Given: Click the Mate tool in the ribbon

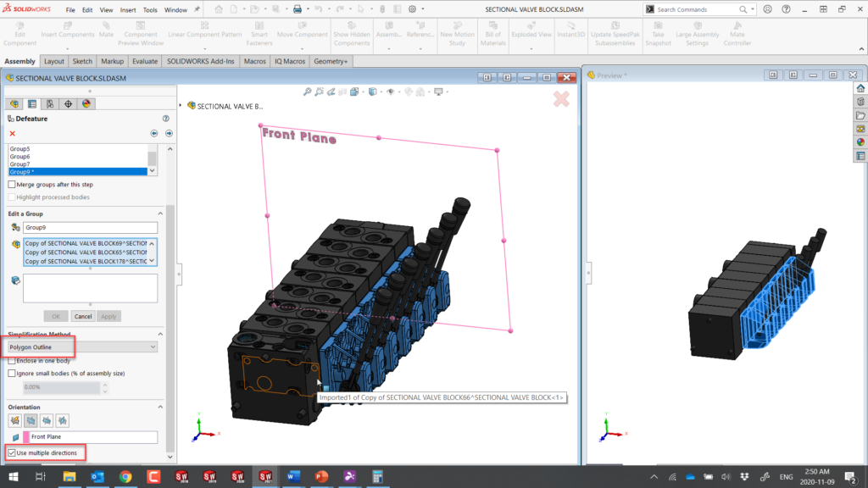Looking at the screenshot, I should point(106,30).
